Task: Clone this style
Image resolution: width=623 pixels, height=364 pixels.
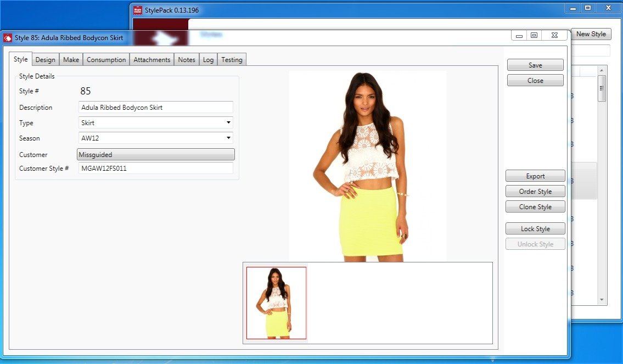Action: click(535, 207)
